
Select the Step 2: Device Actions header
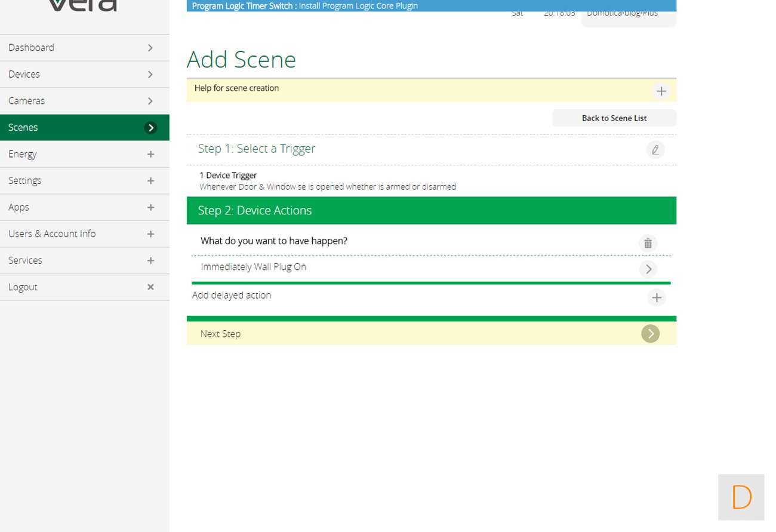click(431, 210)
